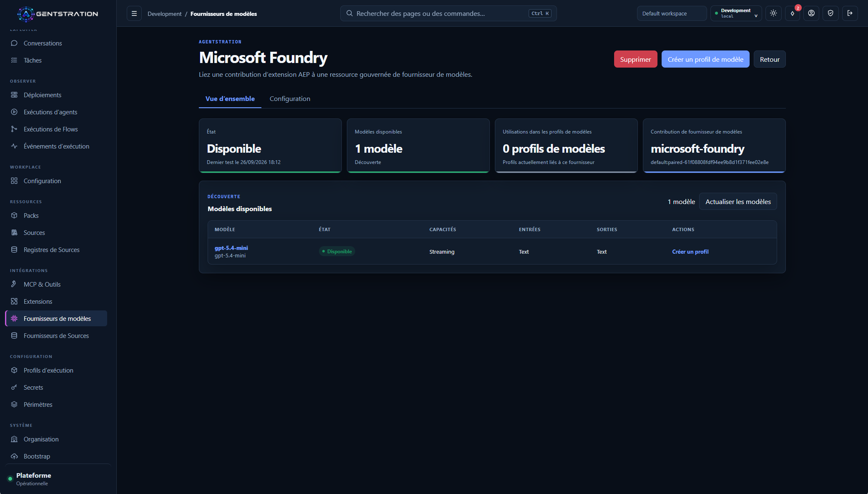Click the Microsoft Foundry page title
The height and width of the screenshot is (494, 868).
click(263, 58)
